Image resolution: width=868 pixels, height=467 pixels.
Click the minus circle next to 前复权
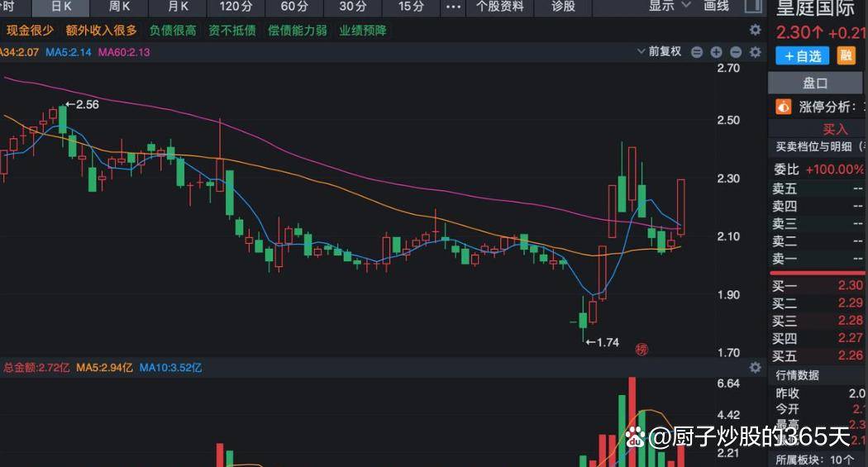(696, 52)
